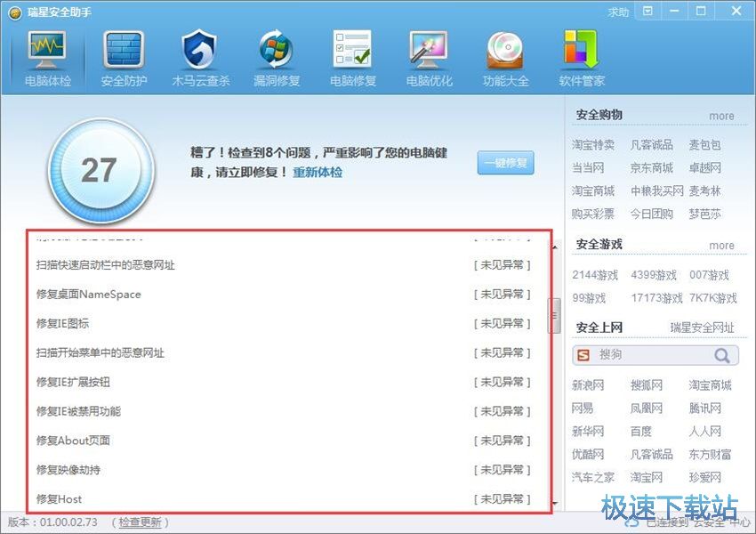Open the 麦考林 shopping link
The width and height of the screenshot is (756, 534).
coord(704,191)
